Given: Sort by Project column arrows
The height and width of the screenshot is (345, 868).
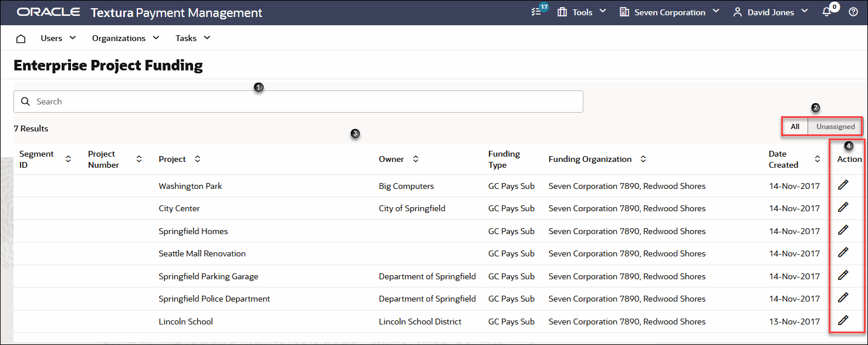Looking at the screenshot, I should click(197, 159).
